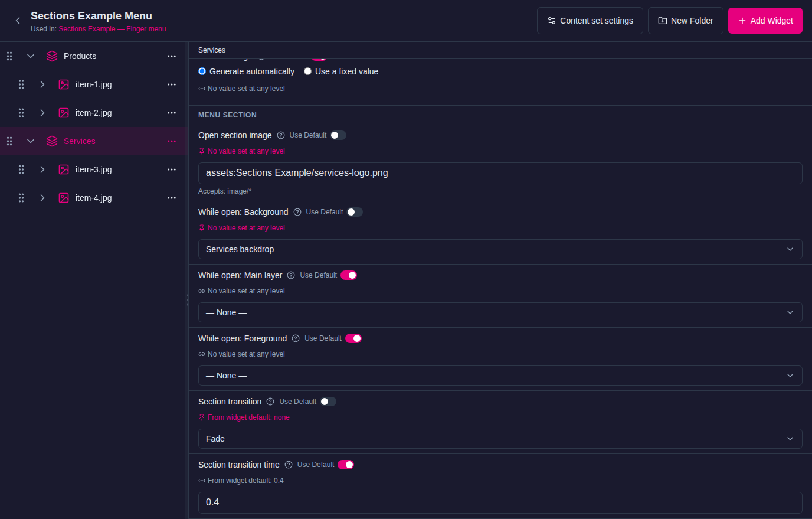Turn off Use Default for Section transition time
812x519 pixels.
point(346,465)
